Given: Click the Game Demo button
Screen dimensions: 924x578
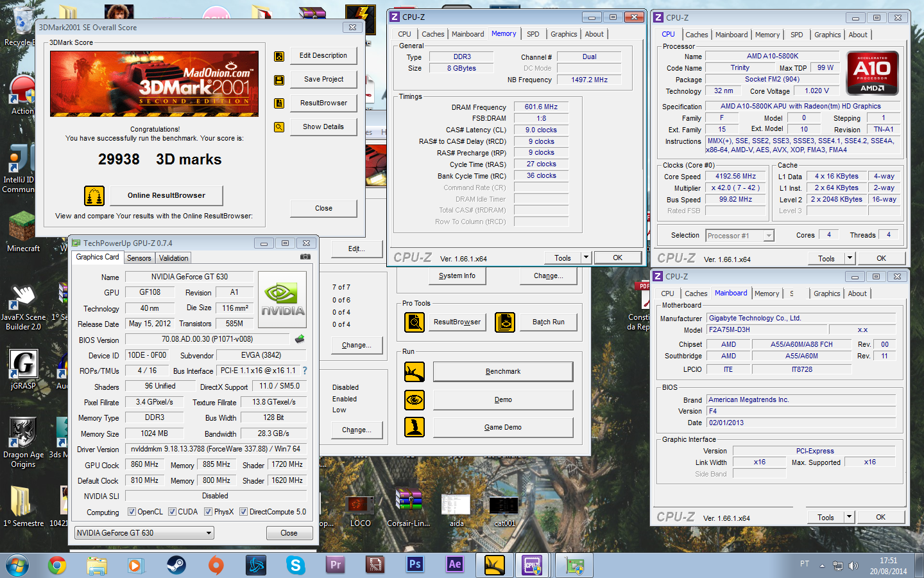Looking at the screenshot, I should [x=503, y=428].
